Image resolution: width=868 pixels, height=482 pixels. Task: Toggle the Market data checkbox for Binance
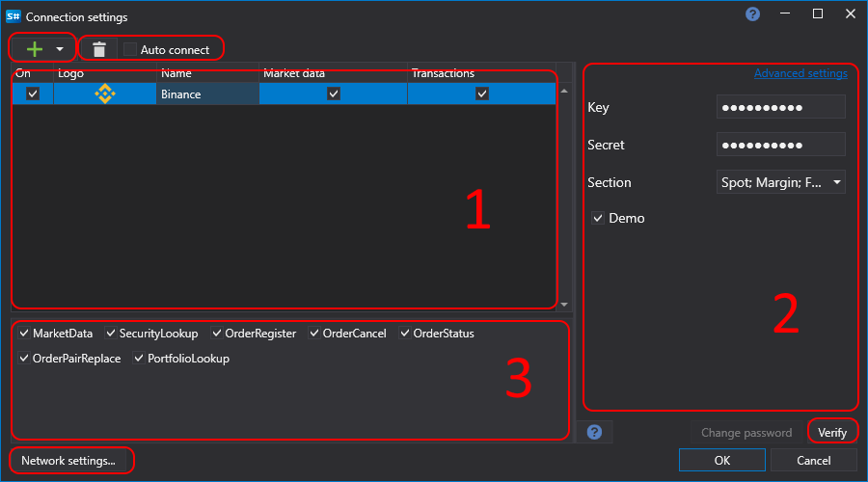pos(334,94)
